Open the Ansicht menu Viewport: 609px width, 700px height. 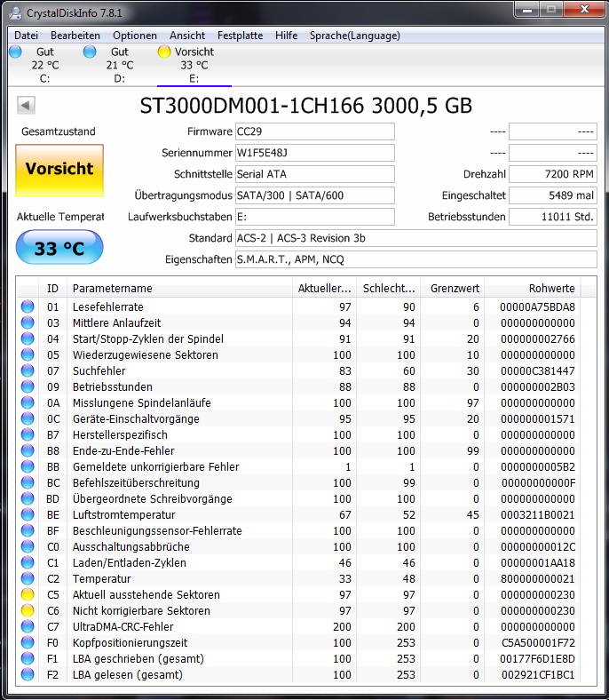pyautogui.click(x=187, y=36)
